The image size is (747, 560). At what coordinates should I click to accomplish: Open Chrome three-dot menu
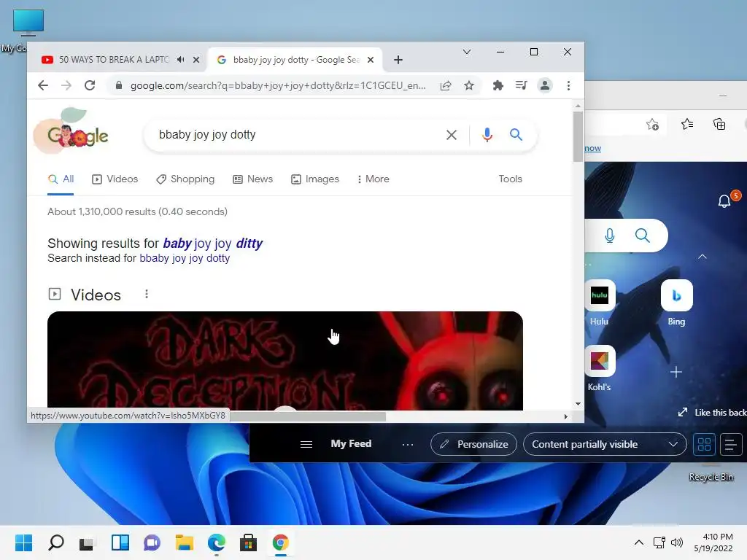click(568, 86)
